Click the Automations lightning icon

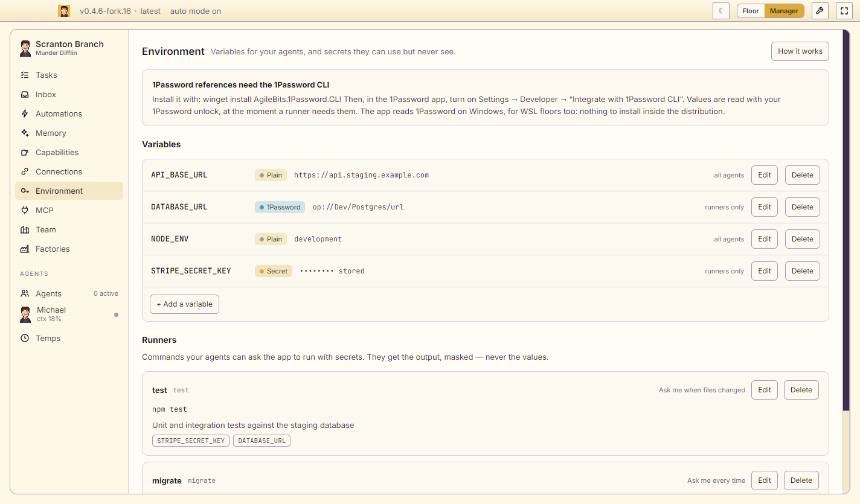(25, 114)
